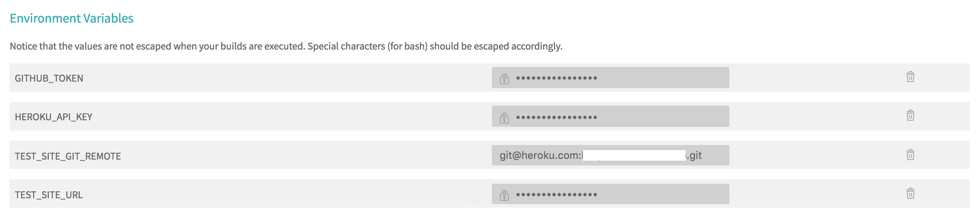Screen dimensions: 980x215
Task: Click the .git suffix in remote value
Action: pos(694,155)
